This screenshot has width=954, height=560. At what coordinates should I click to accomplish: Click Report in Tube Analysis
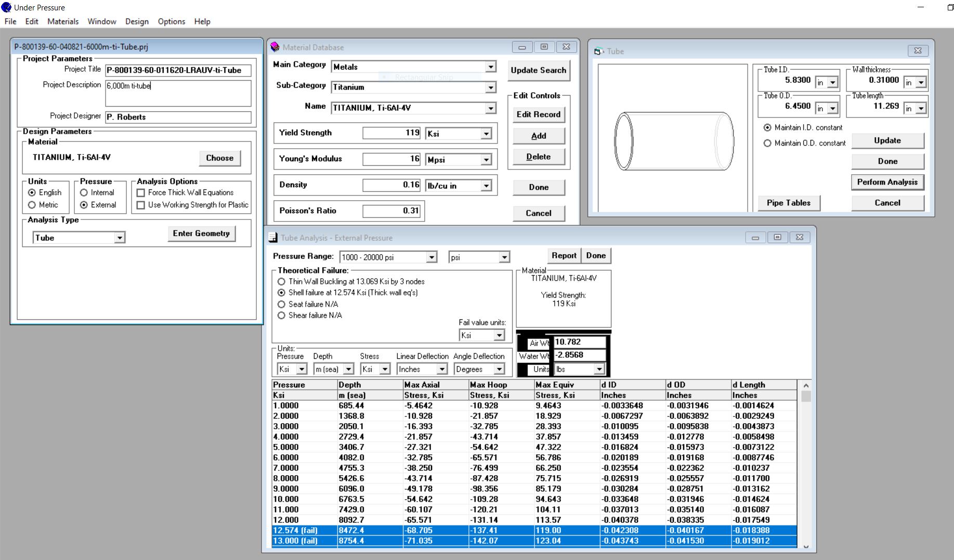pyautogui.click(x=564, y=255)
